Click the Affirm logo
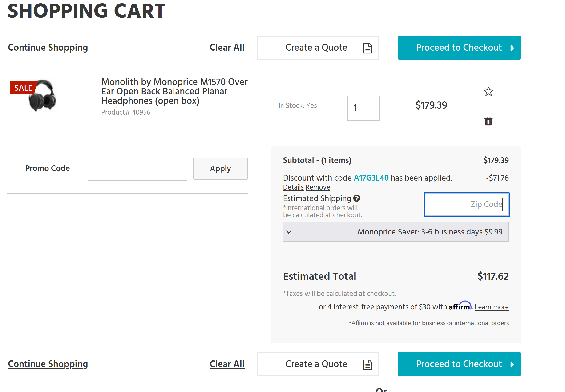 pyautogui.click(x=460, y=306)
